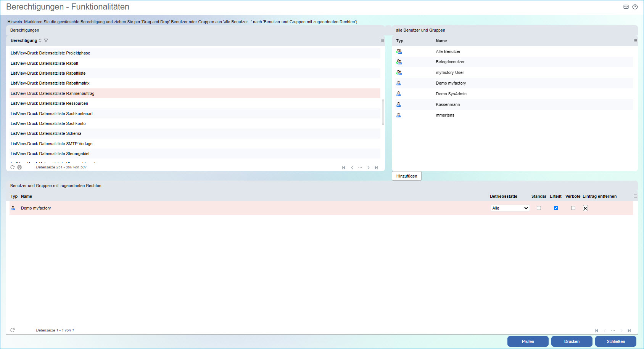Click the filter icon beside Berechtigung column
This screenshot has height=349, width=644.
click(46, 40)
